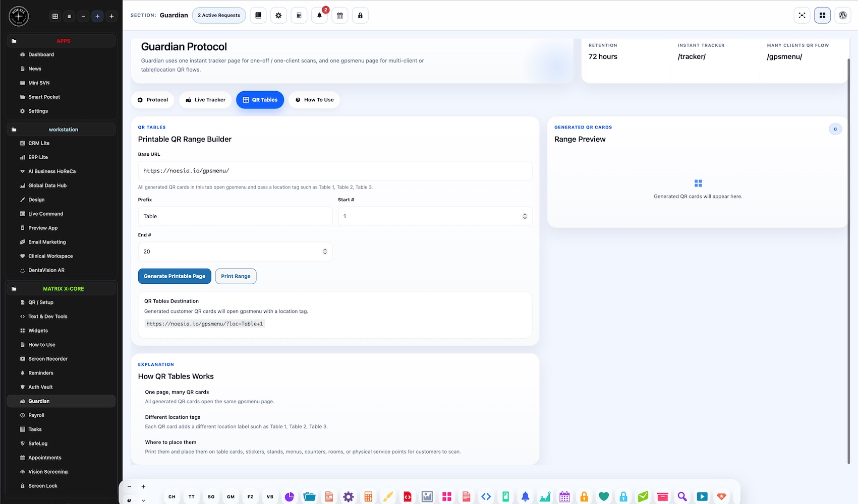This screenshot has width=858, height=504.
Task: Click the padlock icon in the top toolbar
Action: pos(360,16)
